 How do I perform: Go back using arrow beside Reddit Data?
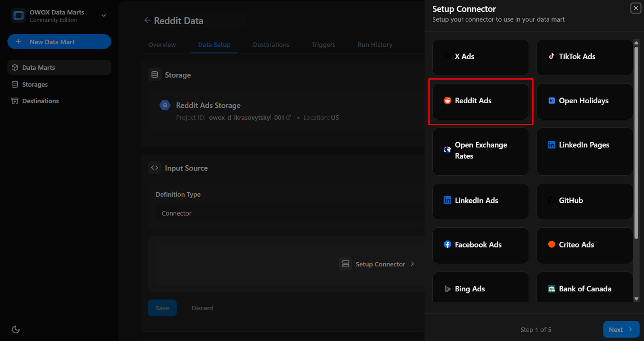click(x=147, y=21)
